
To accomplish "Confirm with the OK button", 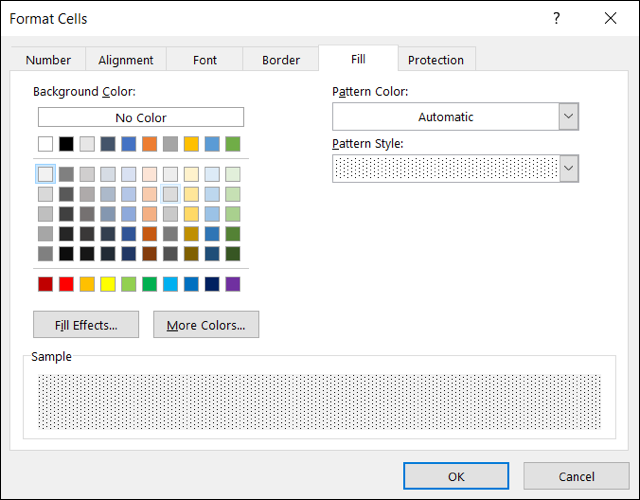I will tap(456, 477).
